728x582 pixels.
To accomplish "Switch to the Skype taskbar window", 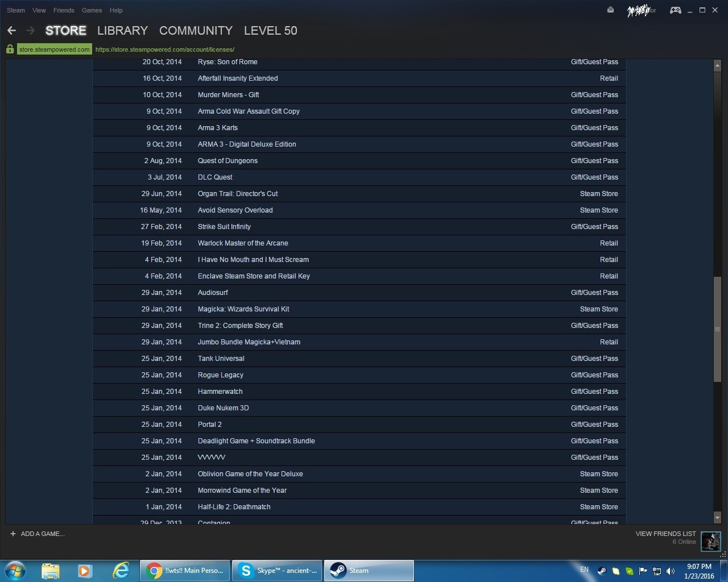I will pos(277,571).
